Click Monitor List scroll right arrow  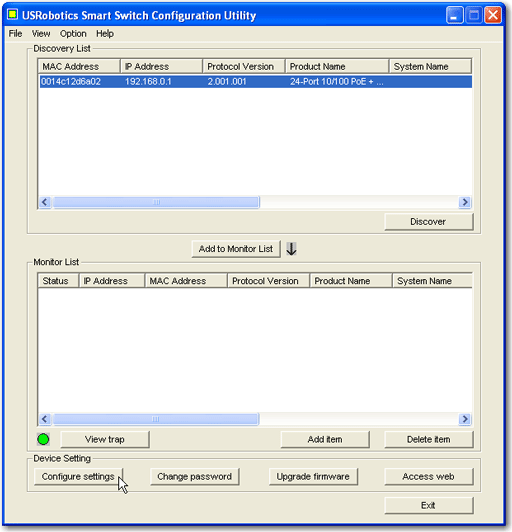click(x=465, y=419)
